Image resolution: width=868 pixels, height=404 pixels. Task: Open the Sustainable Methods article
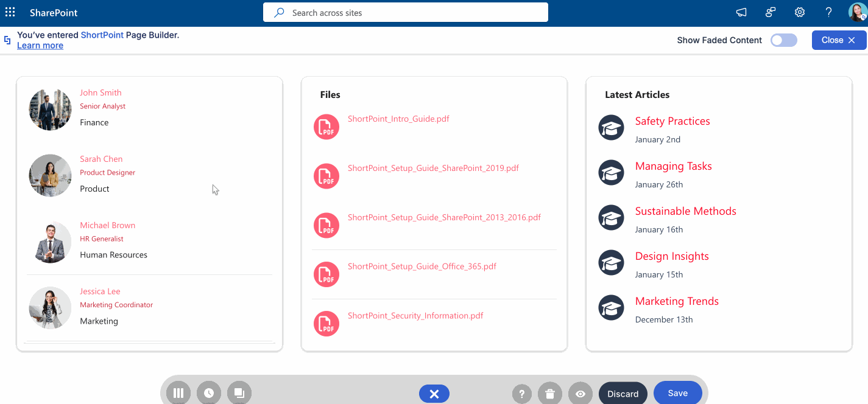[x=685, y=211]
